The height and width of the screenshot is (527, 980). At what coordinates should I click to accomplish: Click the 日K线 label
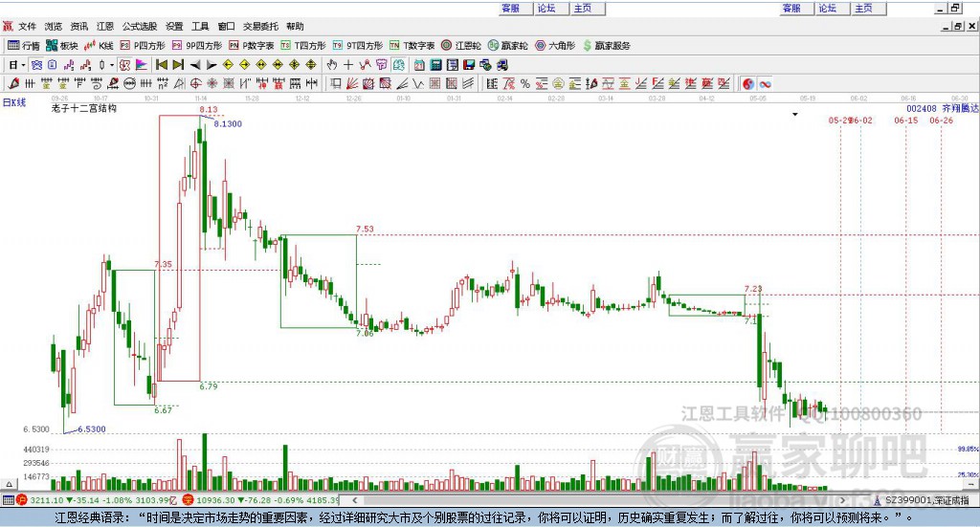point(14,101)
